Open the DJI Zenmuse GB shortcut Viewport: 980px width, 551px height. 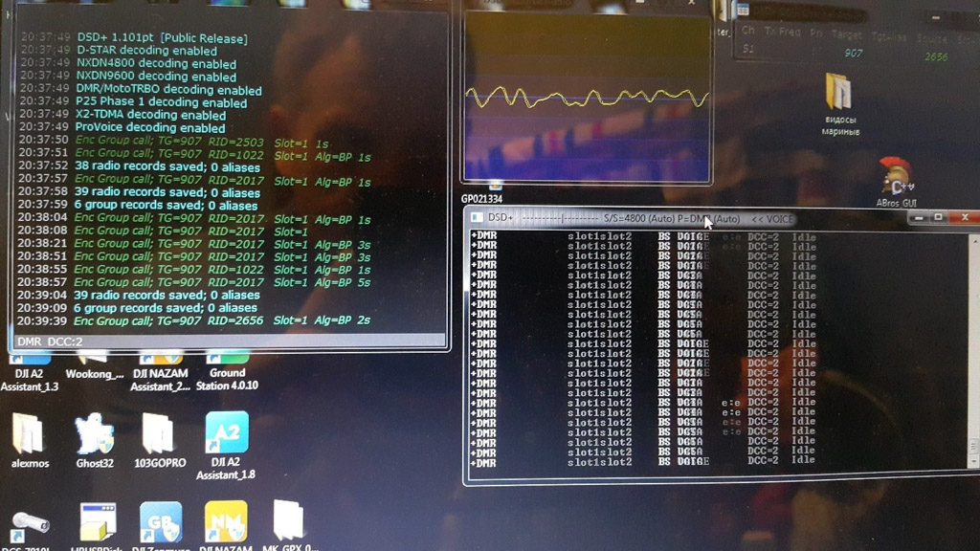click(161, 526)
